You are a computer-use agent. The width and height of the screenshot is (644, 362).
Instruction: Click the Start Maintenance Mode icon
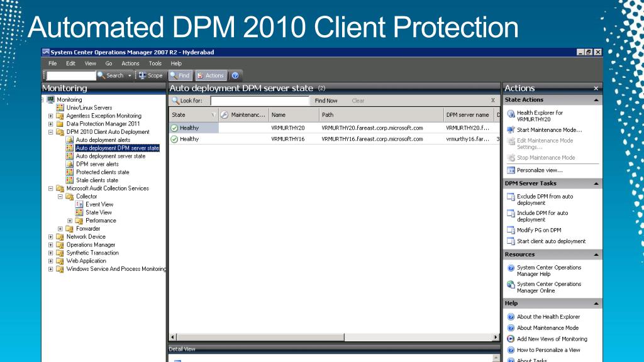[x=511, y=129]
